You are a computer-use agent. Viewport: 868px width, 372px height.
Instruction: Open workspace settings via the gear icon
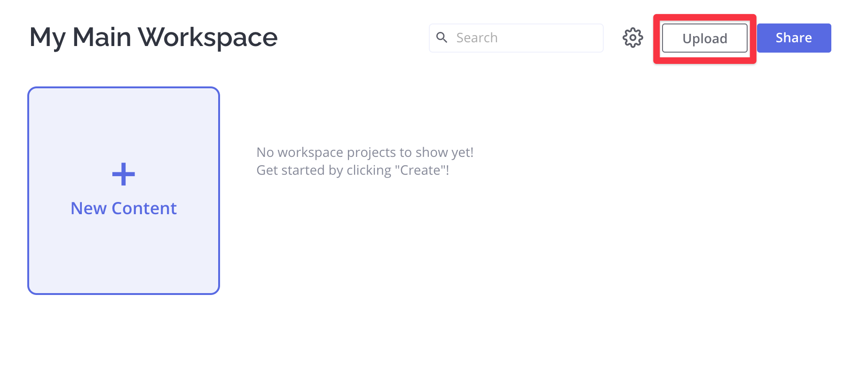pyautogui.click(x=632, y=38)
